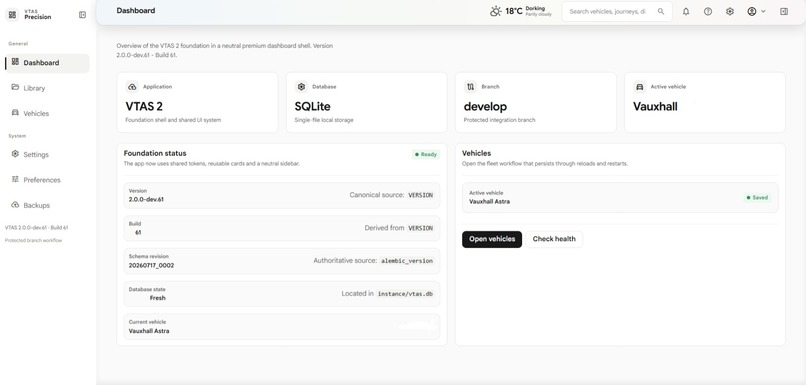The width and height of the screenshot is (806, 385).
Task: Open settings via the top bar gear icon
Action: click(730, 11)
